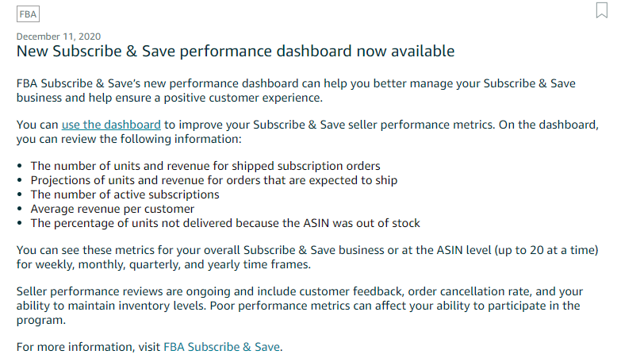
Task: Click the "Average revenue per customer" bullet
Action: click(x=112, y=209)
